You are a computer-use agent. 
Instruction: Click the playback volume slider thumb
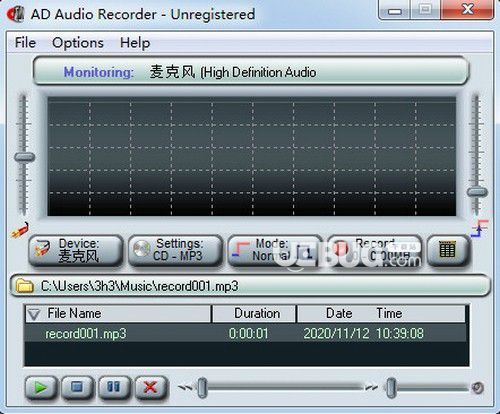pyautogui.click(x=391, y=388)
